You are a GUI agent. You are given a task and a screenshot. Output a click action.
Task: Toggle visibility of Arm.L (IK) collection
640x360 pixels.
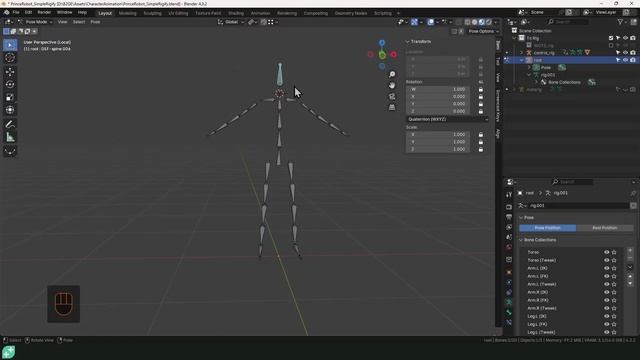pos(607,268)
